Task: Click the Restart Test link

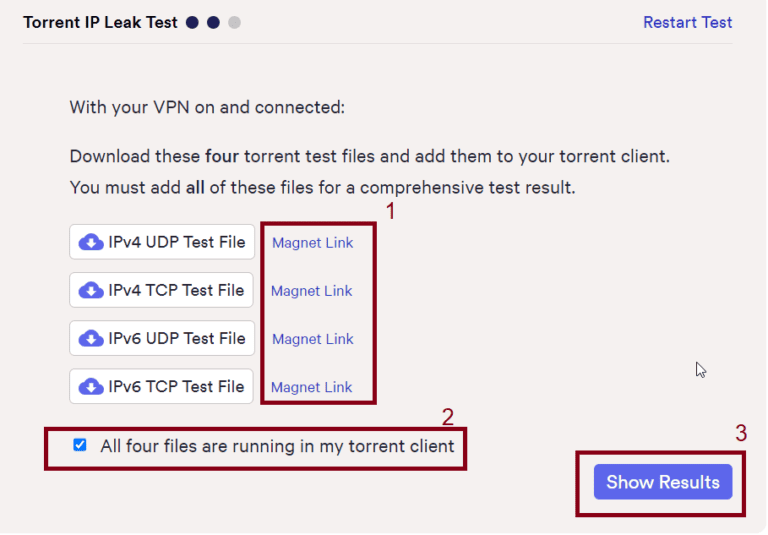Action: 687,22
